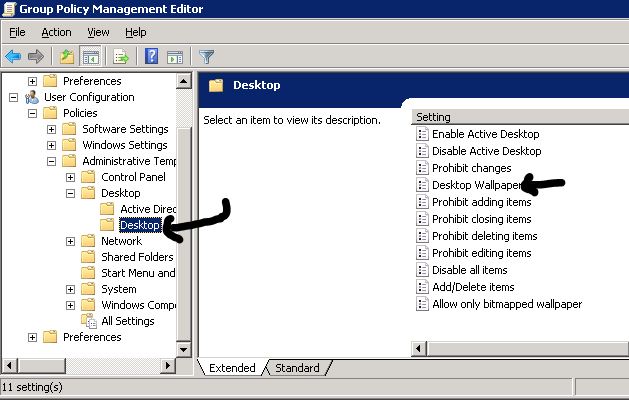Screen dimensions: 629x400
Task: Select the All Settings tree node
Action: click(x=127, y=321)
